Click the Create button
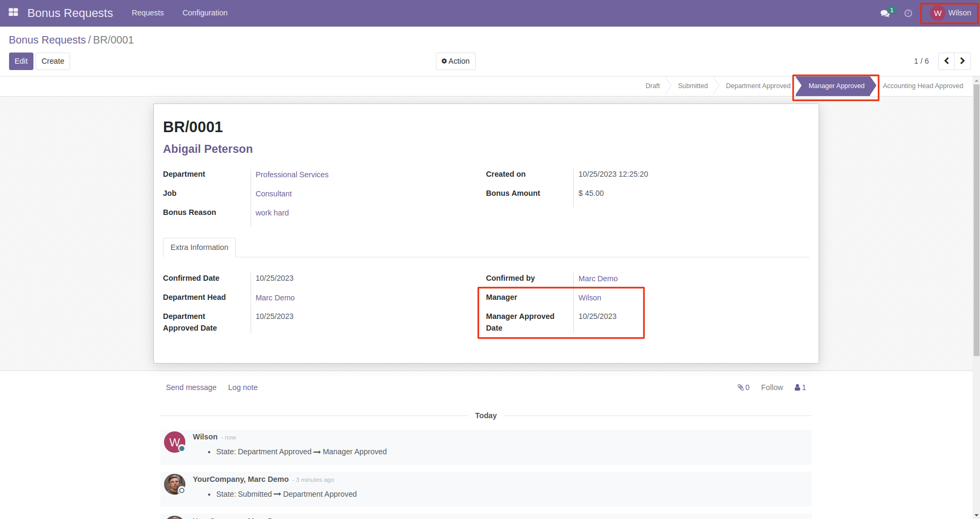Image resolution: width=980 pixels, height=519 pixels. pos(53,61)
